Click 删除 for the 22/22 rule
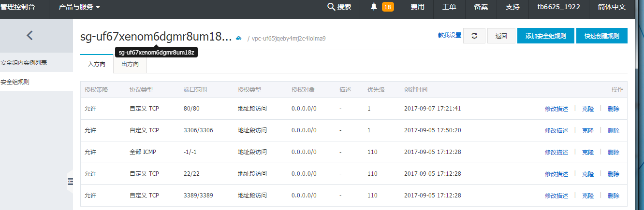The height and width of the screenshot is (210, 644). click(614, 174)
